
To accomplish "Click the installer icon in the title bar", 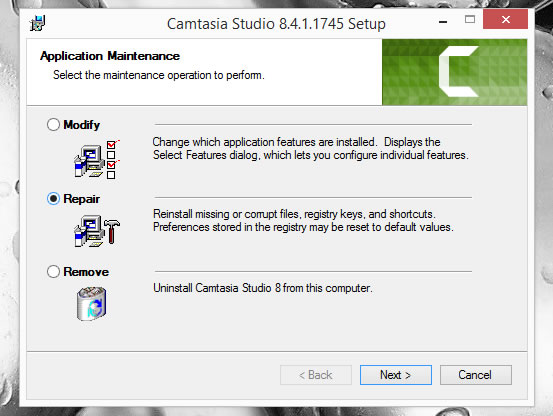I will click(x=38, y=23).
